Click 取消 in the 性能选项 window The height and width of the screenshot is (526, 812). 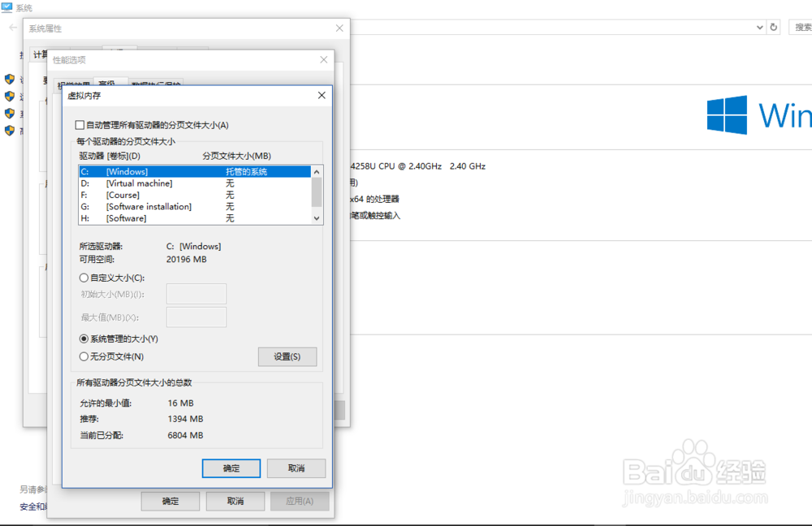coord(235,501)
